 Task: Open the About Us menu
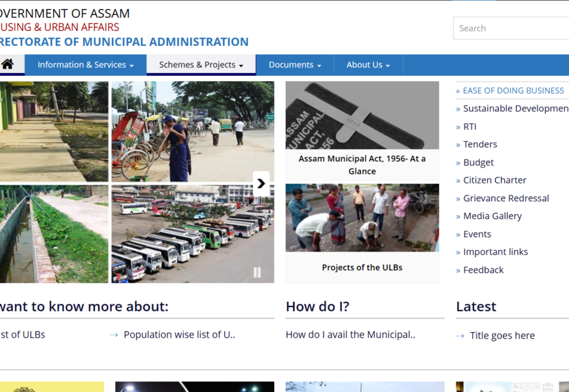point(368,65)
